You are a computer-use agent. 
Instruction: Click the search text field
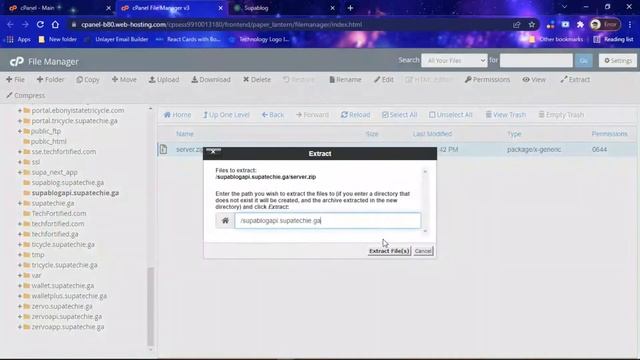tap(536, 60)
